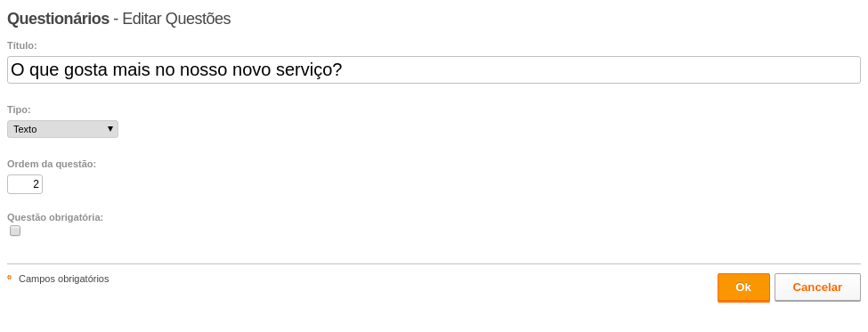
Task: Click the Questão obrigatória label
Action: click(x=55, y=217)
